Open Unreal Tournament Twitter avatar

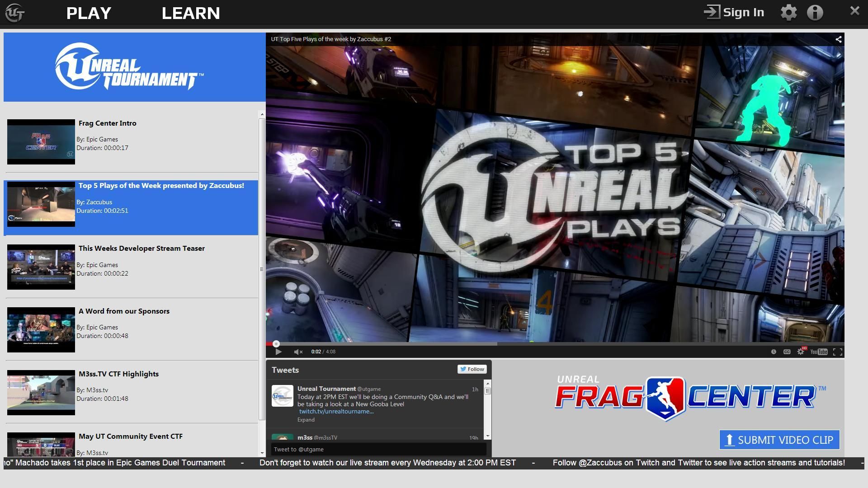283,396
